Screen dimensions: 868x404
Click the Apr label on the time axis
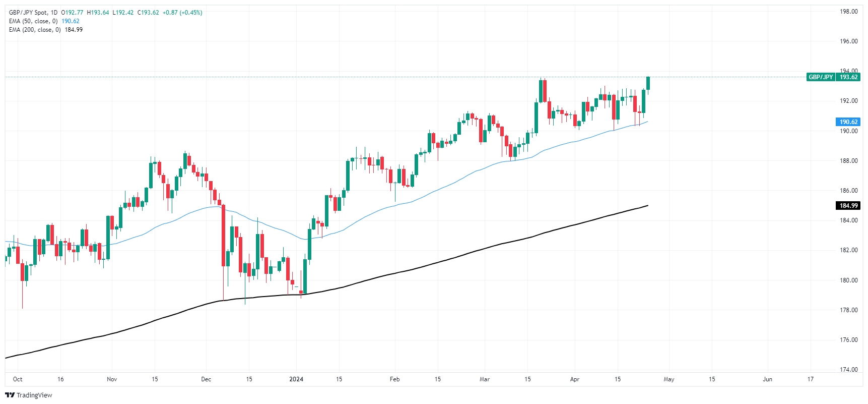coord(575,379)
